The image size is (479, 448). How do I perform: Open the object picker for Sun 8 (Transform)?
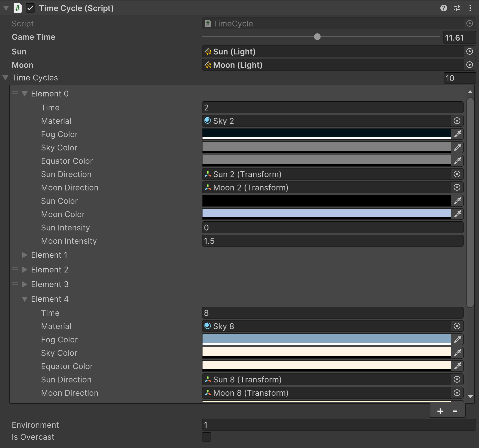pyautogui.click(x=457, y=379)
